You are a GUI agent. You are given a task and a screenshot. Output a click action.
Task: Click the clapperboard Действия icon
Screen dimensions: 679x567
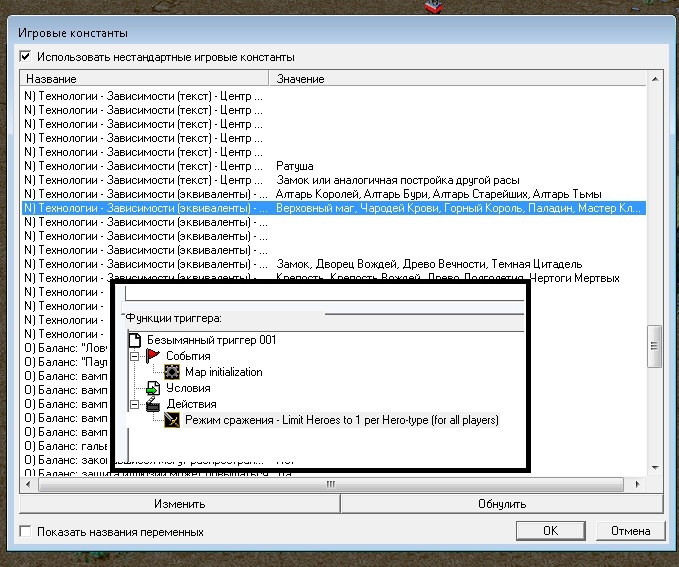pos(152,404)
